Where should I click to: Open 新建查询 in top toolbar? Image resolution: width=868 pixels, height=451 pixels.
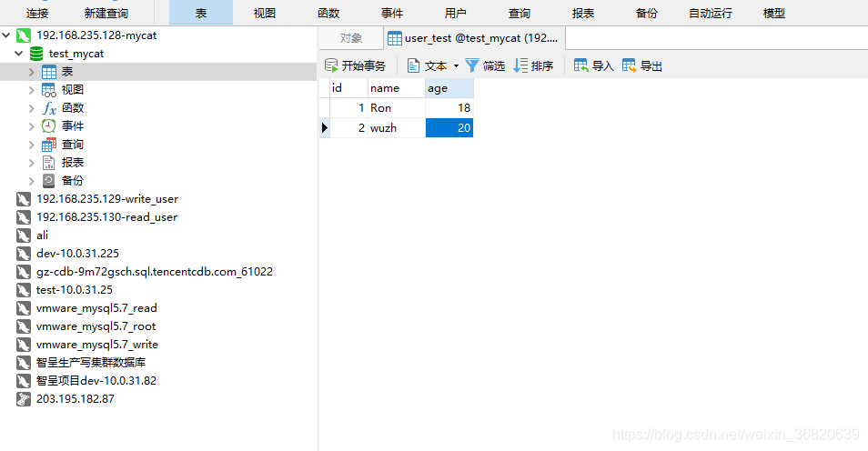click(x=106, y=14)
